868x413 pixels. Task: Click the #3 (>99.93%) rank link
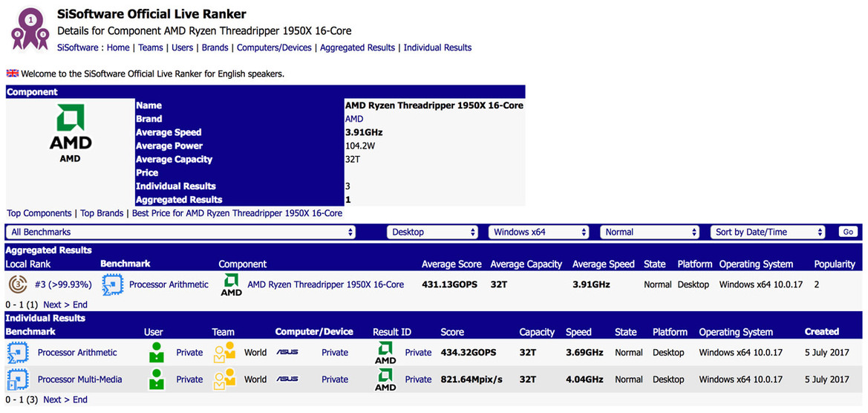63,284
